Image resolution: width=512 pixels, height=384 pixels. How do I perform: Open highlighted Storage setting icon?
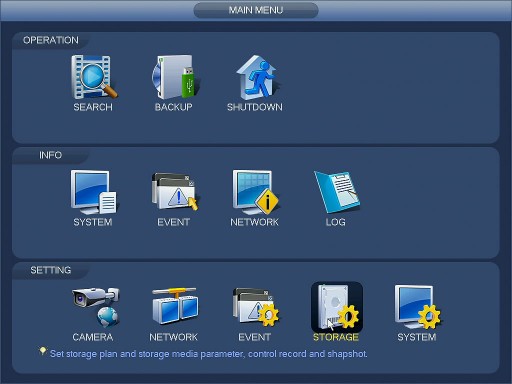pos(337,307)
